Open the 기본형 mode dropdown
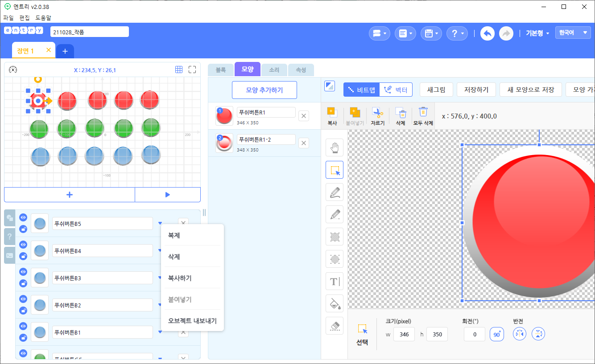Image resolution: width=595 pixels, height=364 pixels. [537, 33]
